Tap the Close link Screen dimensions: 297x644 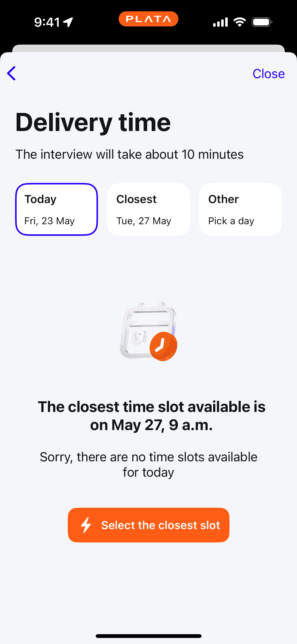269,74
